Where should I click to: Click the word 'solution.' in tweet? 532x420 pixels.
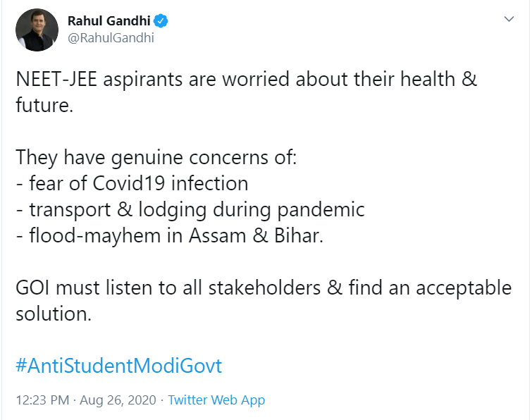coord(54,314)
